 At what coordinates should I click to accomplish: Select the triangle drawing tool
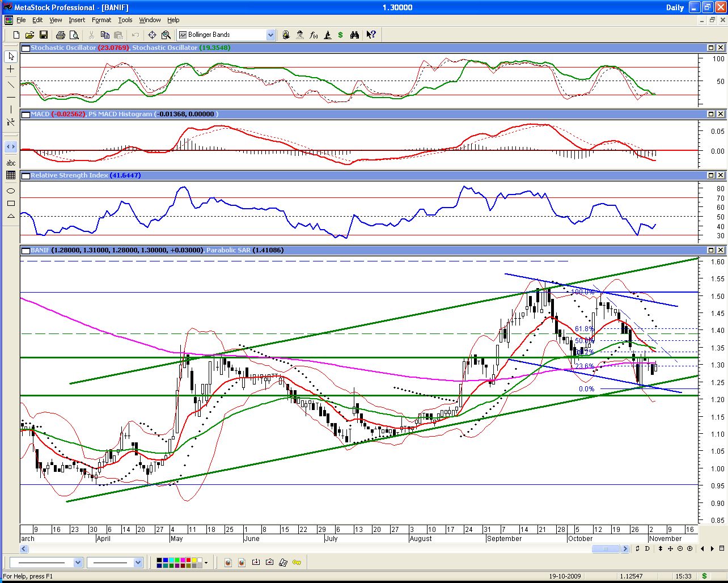(x=11, y=216)
